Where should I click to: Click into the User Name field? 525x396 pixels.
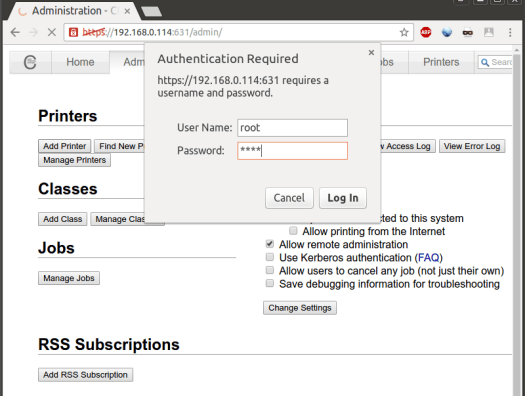292,128
